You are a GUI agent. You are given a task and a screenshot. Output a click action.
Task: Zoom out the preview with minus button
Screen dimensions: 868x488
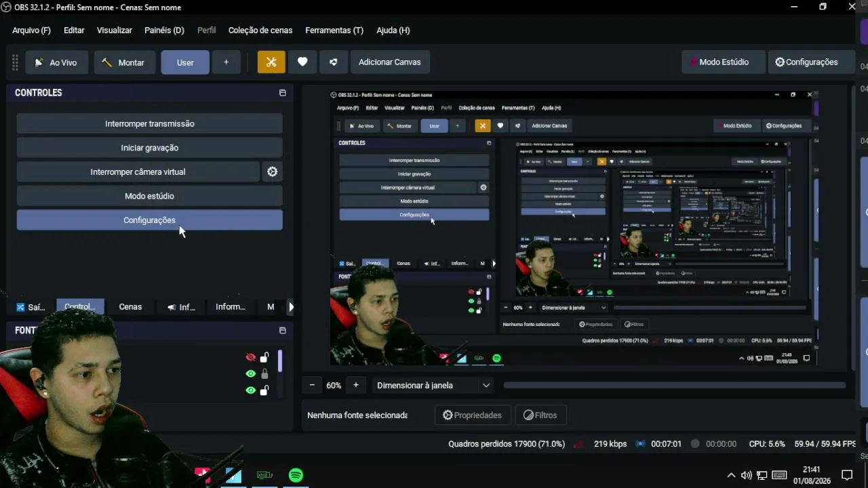tap(312, 385)
